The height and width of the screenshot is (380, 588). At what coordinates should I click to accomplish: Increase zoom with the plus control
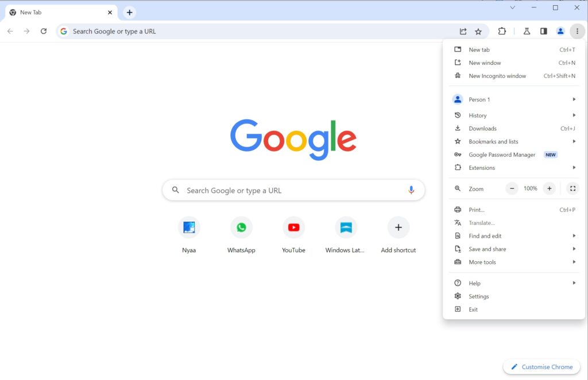pos(549,188)
